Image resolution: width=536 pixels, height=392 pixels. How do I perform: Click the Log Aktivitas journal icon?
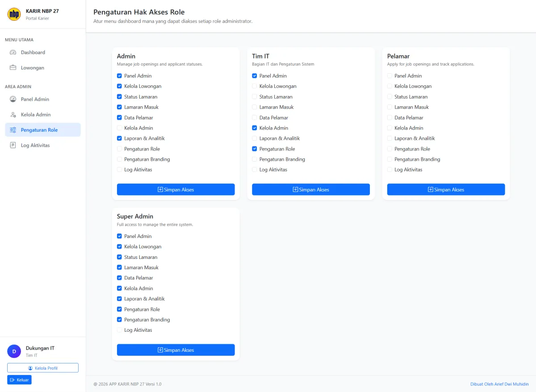13,146
